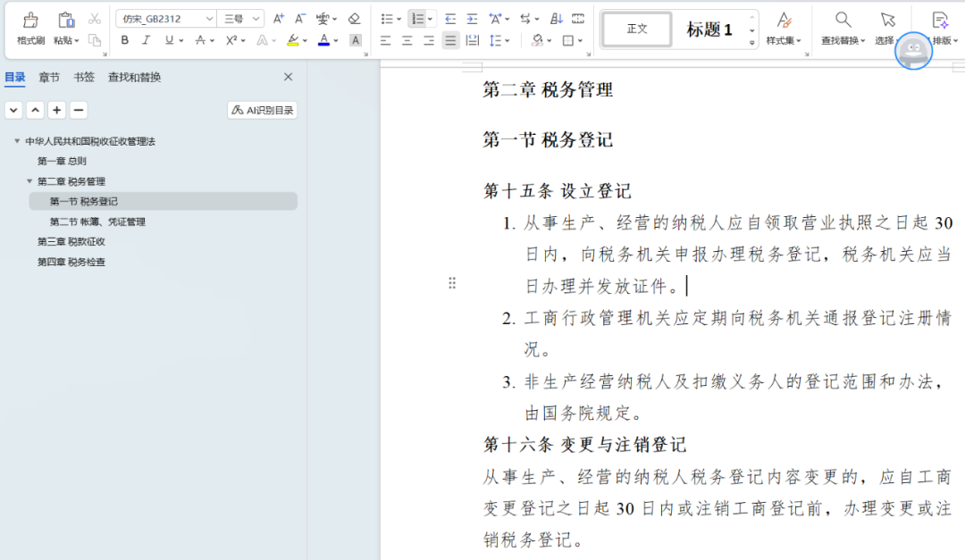
Task: Click the text direction/Chinese layout icon
Action: 495,19
